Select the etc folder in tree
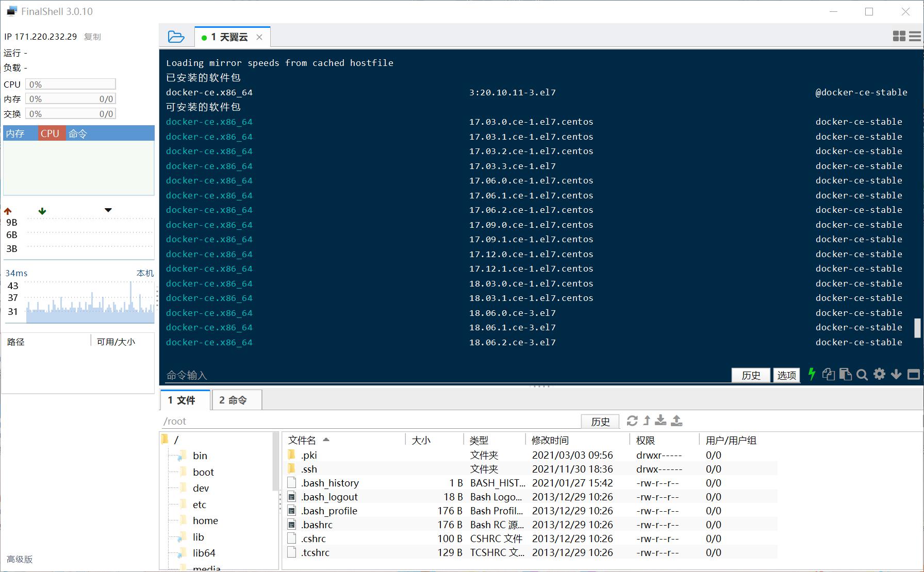 pos(199,504)
